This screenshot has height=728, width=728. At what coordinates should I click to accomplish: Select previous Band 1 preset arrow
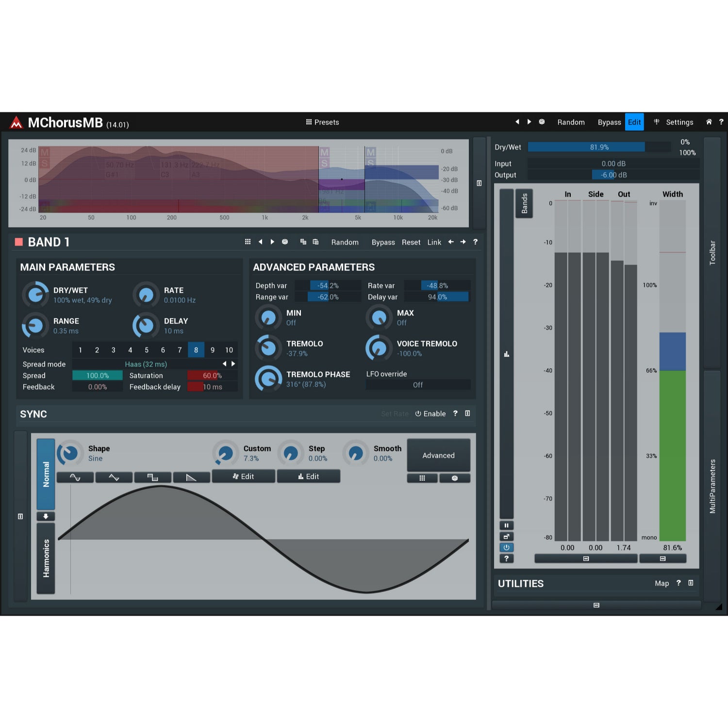260,242
